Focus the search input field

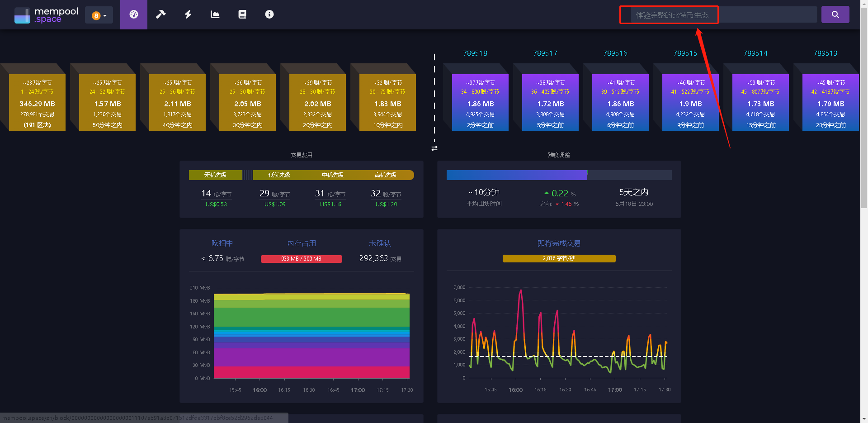(724, 14)
